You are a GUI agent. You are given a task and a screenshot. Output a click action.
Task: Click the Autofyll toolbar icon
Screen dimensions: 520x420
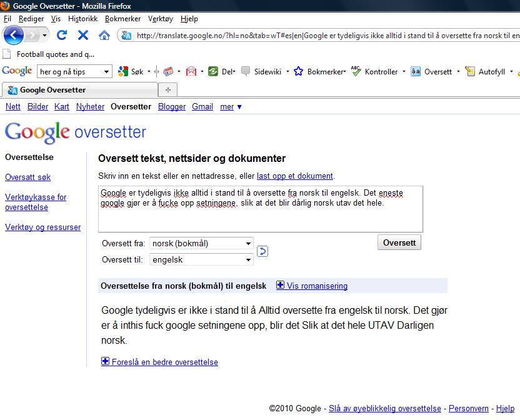(x=470, y=71)
